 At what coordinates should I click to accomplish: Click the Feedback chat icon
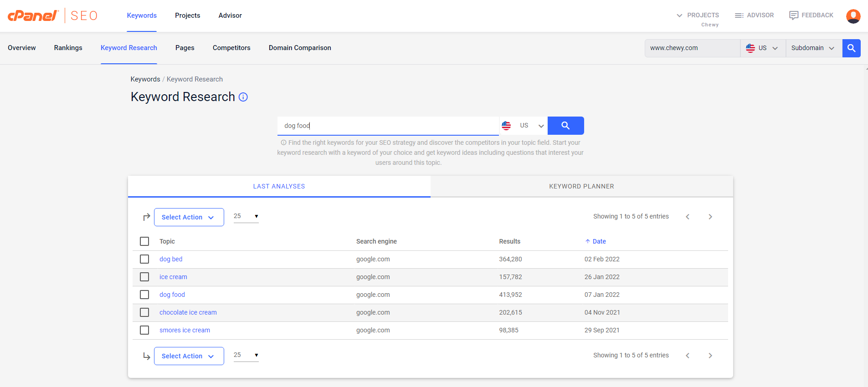[794, 15]
